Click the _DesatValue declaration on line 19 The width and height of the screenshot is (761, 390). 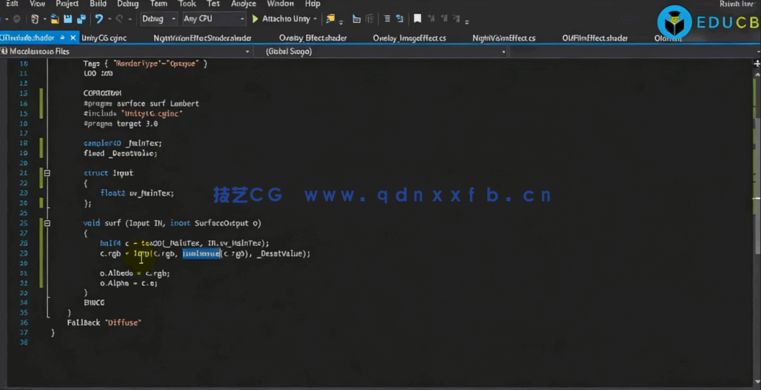point(120,153)
